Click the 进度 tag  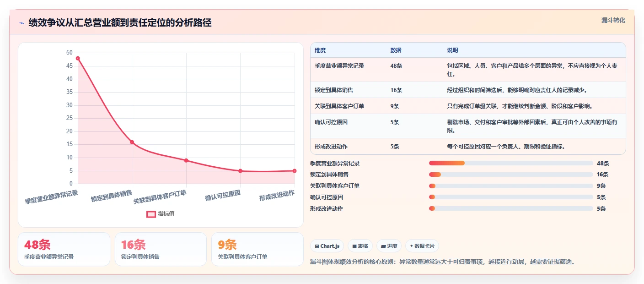click(389, 246)
